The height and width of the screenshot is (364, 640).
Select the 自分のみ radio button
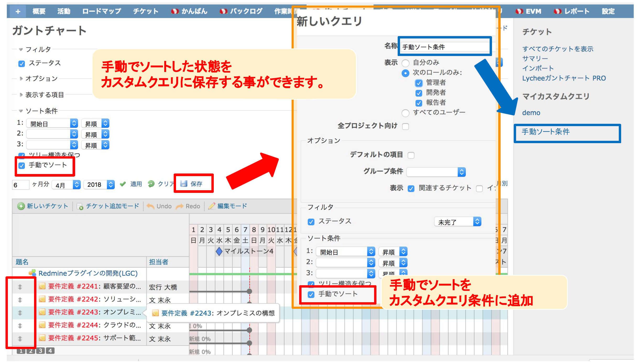405,63
